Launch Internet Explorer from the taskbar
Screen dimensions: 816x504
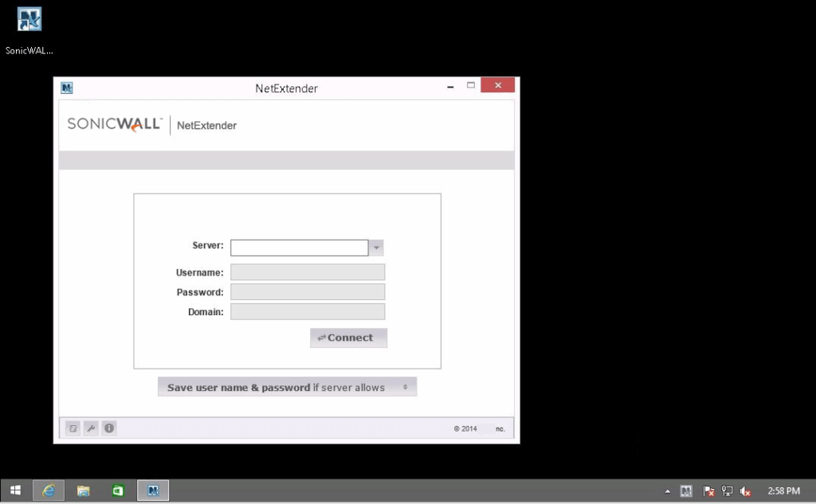coord(49,490)
